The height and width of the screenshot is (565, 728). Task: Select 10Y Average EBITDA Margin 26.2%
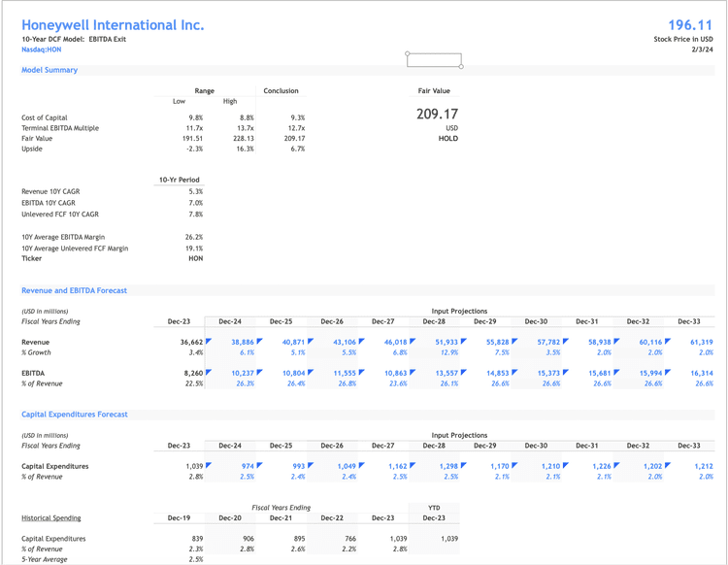(x=194, y=237)
